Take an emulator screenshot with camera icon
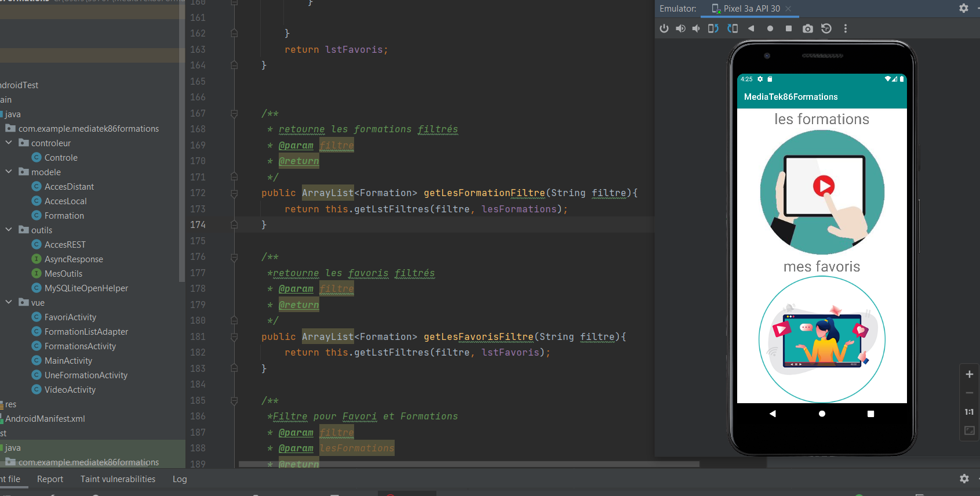The height and width of the screenshot is (496, 980). 807,28
